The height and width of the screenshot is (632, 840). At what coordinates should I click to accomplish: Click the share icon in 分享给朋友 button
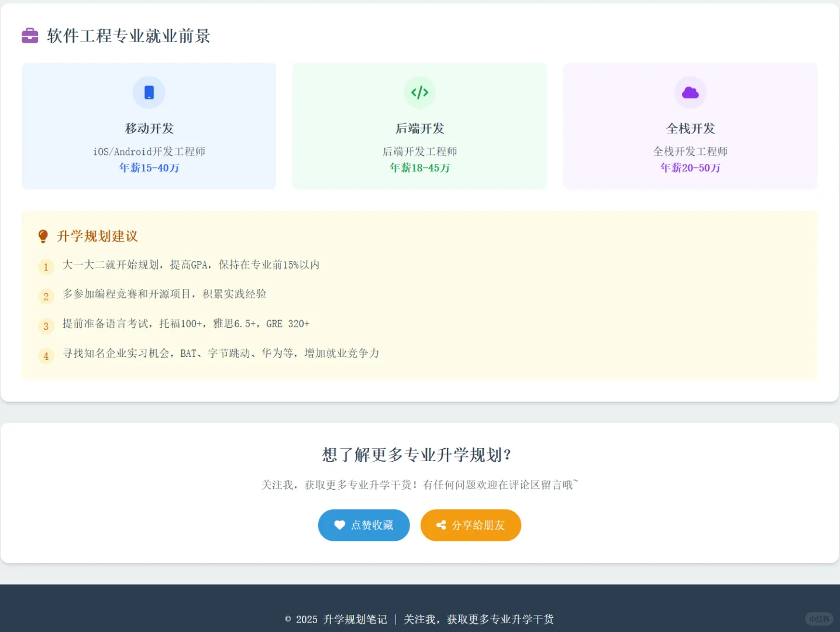(x=441, y=525)
